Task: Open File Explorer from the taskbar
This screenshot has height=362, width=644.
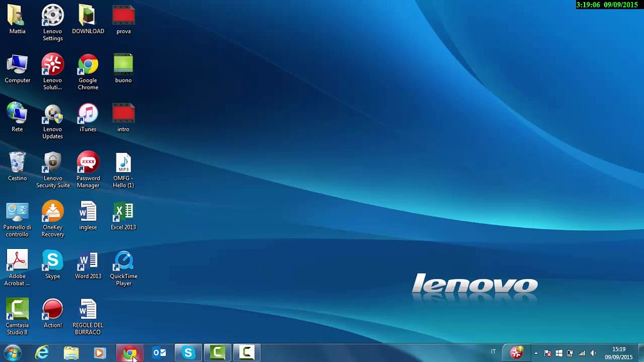Action: (71, 353)
